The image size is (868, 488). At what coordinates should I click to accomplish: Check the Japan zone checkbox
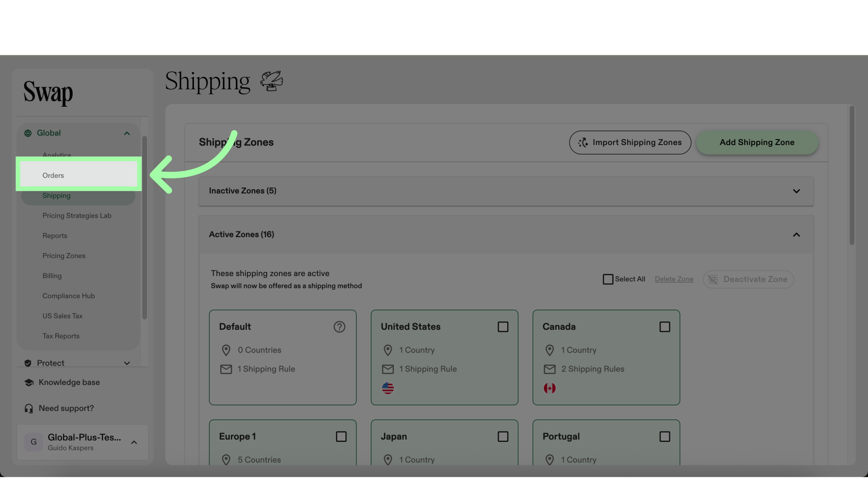tap(503, 436)
